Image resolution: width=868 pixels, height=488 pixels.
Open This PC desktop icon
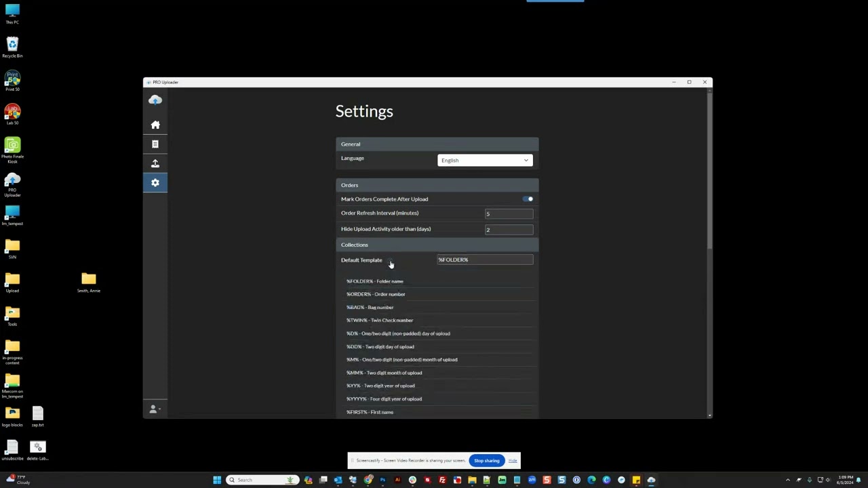[x=12, y=14]
